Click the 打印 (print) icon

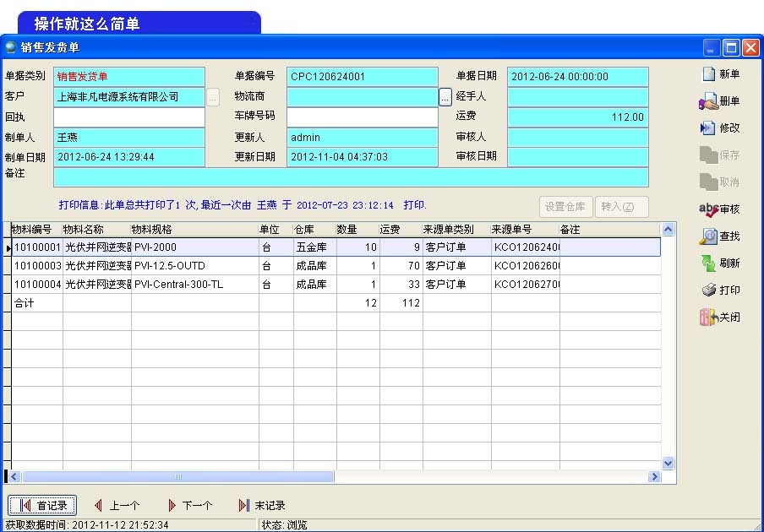708,290
